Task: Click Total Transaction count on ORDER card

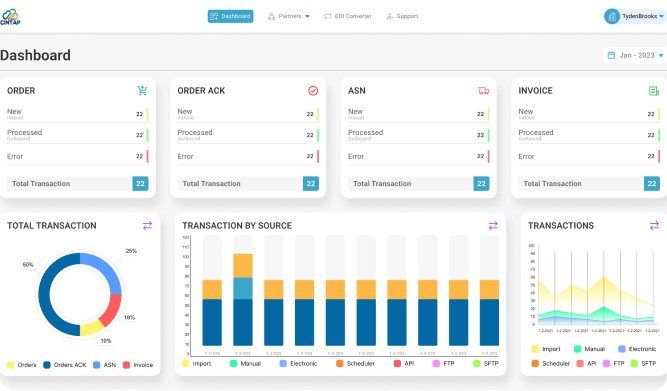Action: 140,184
